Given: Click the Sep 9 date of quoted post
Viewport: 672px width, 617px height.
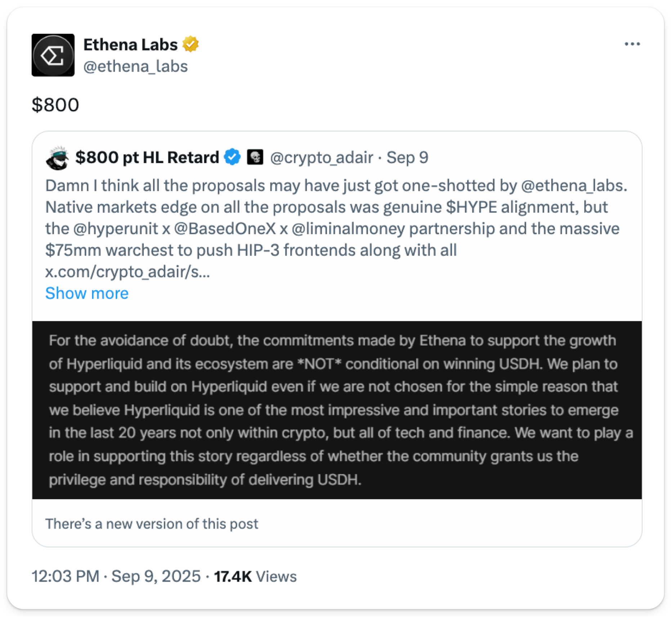Looking at the screenshot, I should (x=407, y=158).
